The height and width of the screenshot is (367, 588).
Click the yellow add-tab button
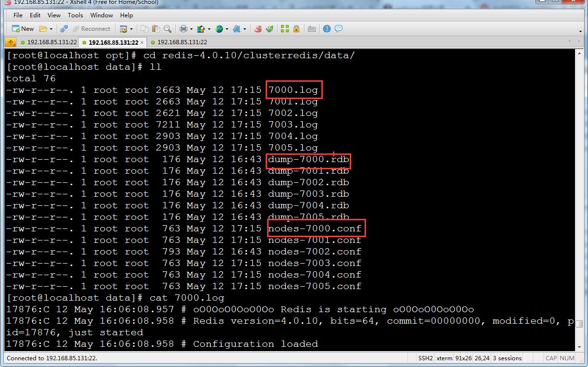click(10, 42)
